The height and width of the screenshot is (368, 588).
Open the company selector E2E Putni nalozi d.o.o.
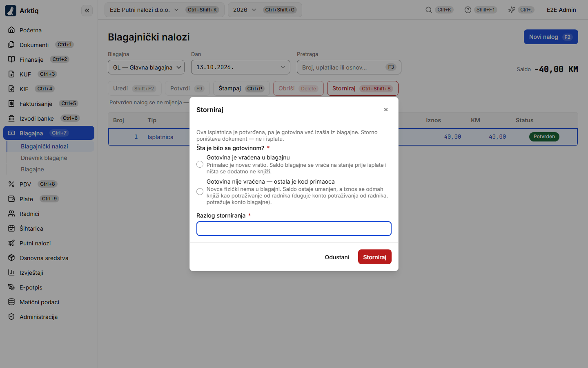[165, 10]
